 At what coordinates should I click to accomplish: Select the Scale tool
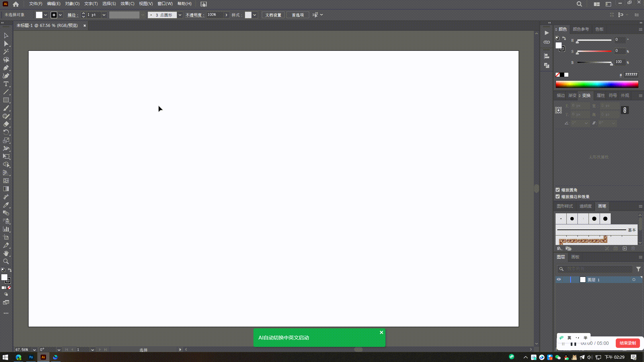[6, 140]
